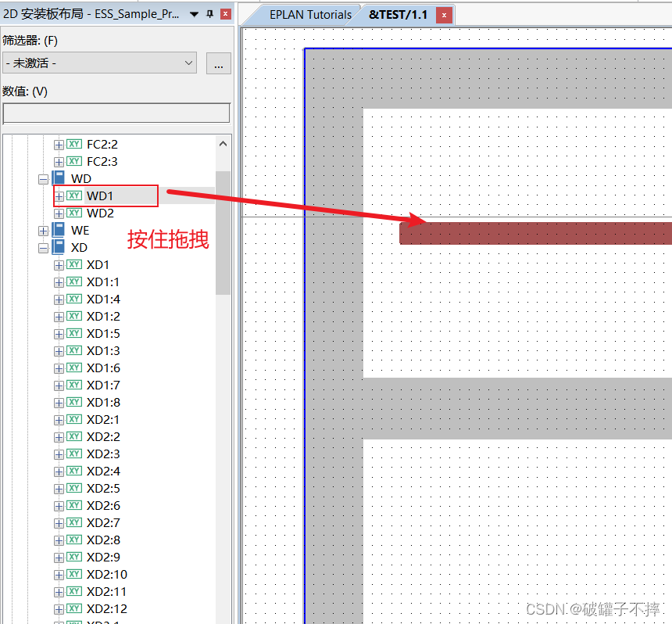Open the filter dropdown showing 未激活
The width and height of the screenshot is (672, 624).
(99, 63)
